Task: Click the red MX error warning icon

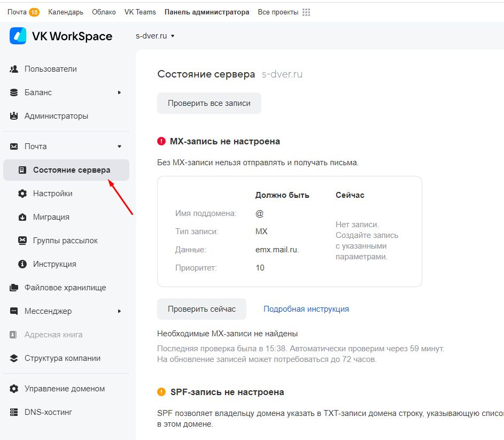Action: pos(161,141)
